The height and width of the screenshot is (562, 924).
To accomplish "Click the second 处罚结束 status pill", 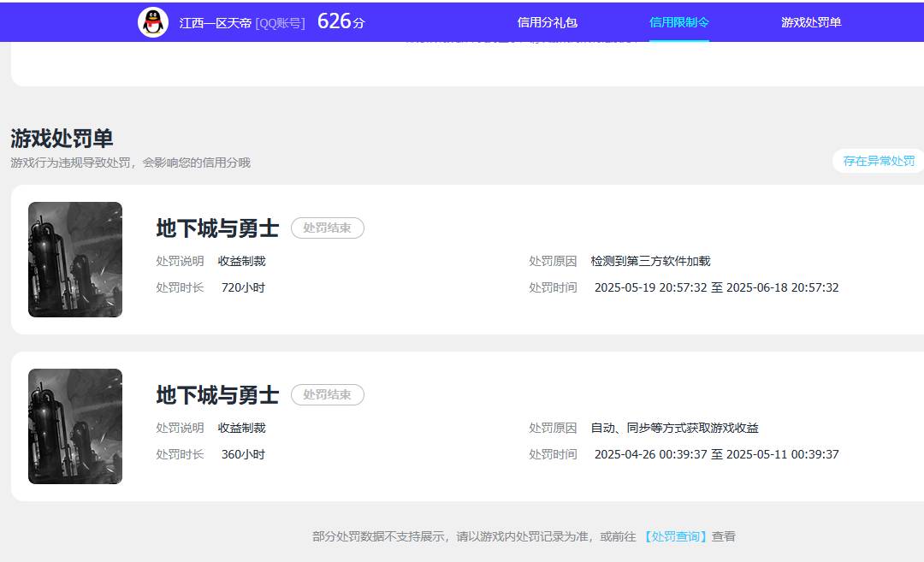I will point(328,394).
